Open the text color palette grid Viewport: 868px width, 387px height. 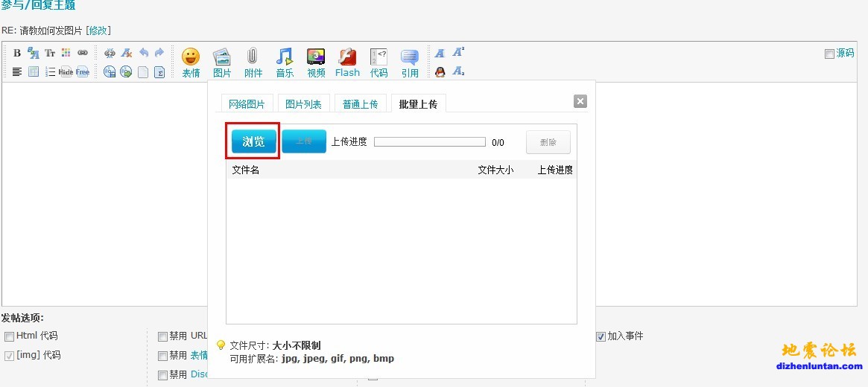[66, 53]
